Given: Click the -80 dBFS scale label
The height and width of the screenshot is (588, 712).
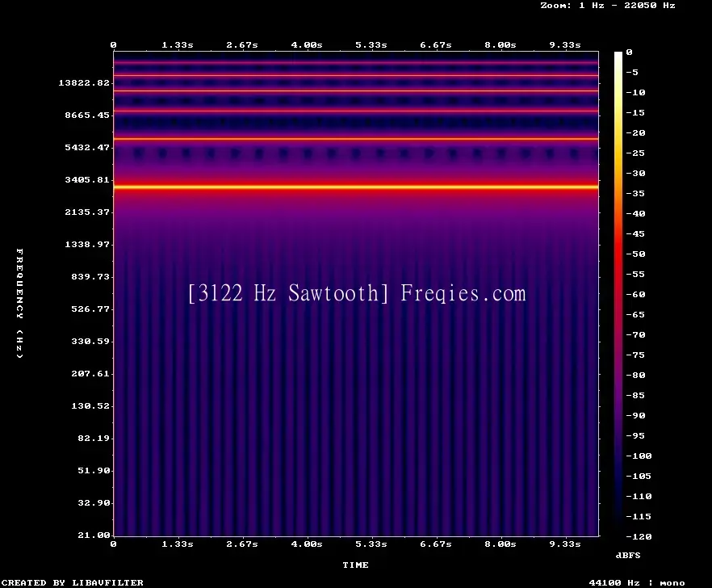Looking at the screenshot, I should [635, 376].
